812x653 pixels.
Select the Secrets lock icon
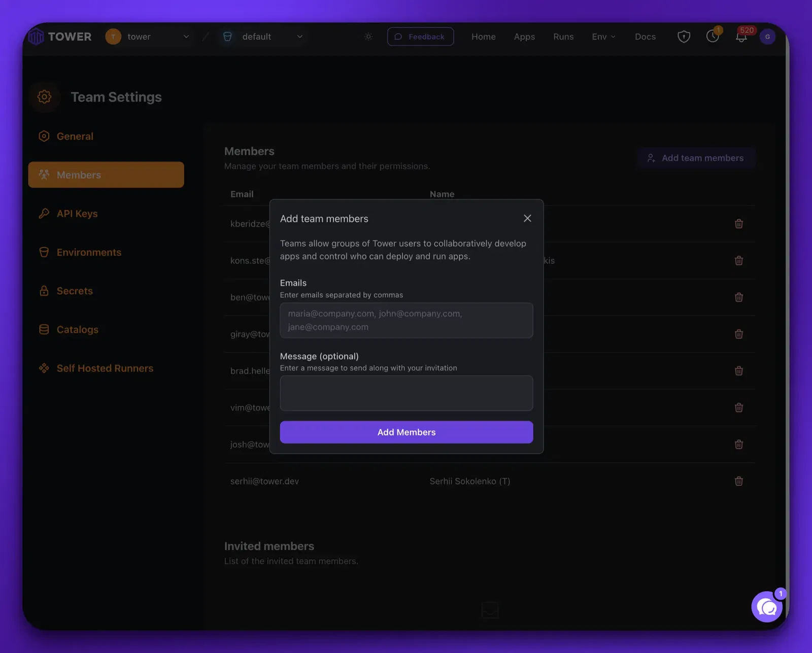point(44,291)
